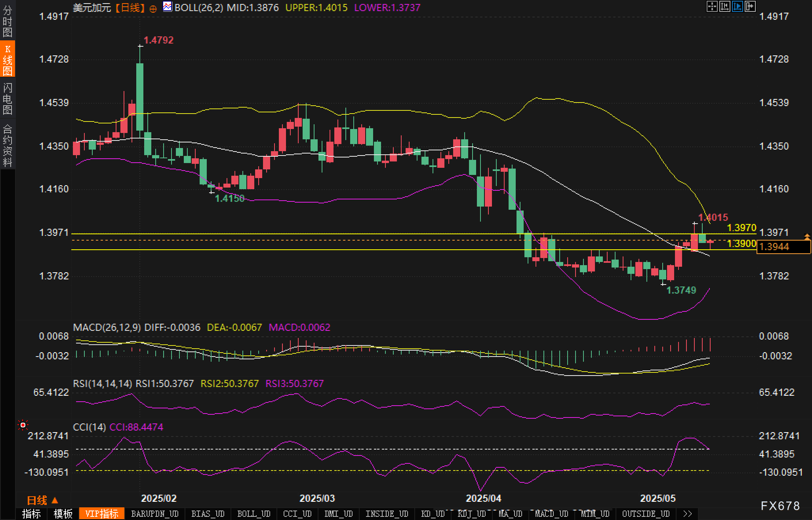The height and width of the screenshot is (520, 812).
Task: Choose the MACD_UD indicator
Action: click(x=551, y=514)
